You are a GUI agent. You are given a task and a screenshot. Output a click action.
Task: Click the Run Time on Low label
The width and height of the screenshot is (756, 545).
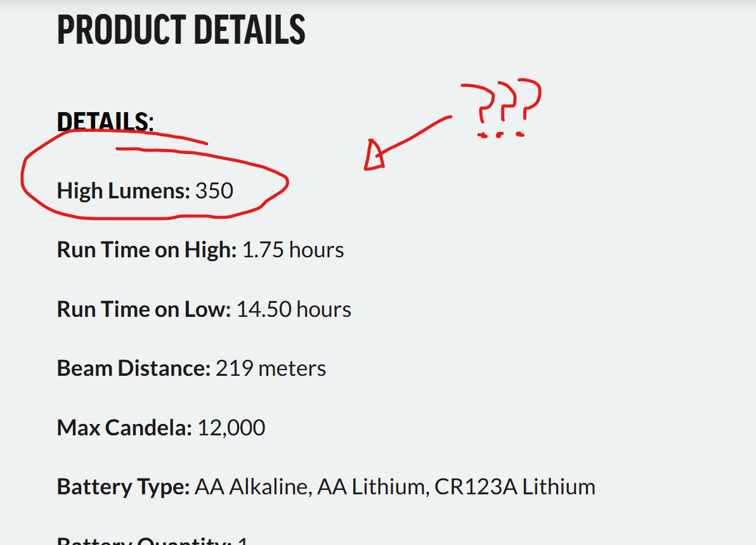(x=144, y=309)
